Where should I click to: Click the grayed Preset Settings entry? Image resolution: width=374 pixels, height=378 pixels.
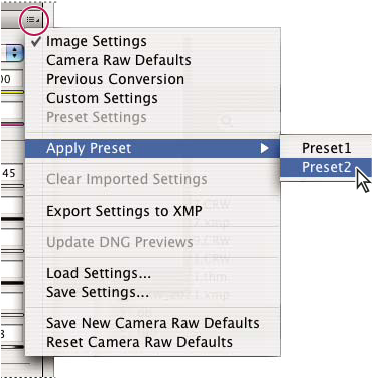96,117
